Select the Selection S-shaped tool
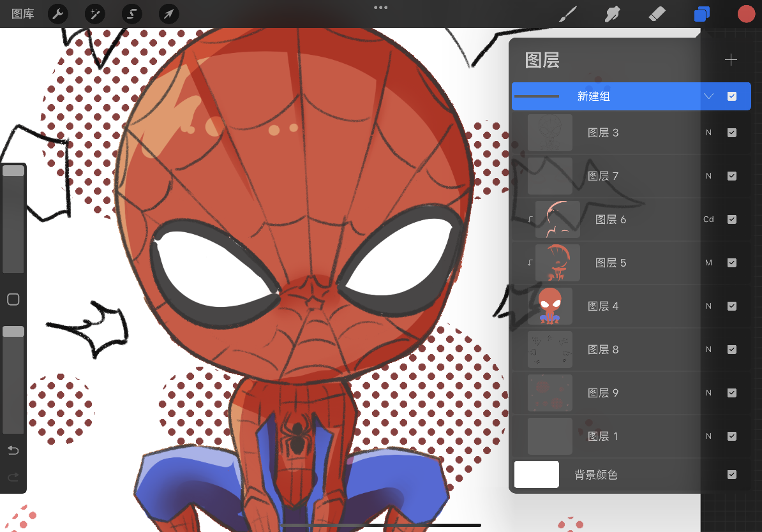762x532 pixels. click(131, 14)
